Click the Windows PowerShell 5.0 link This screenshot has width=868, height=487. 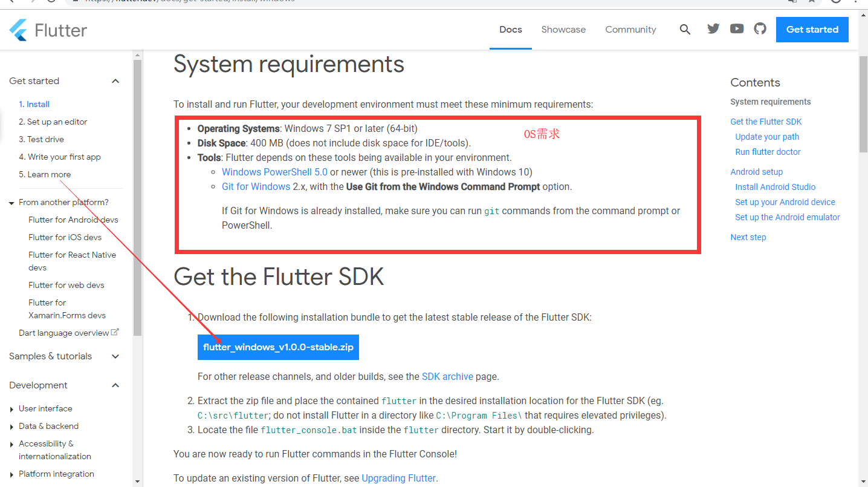pyautogui.click(x=274, y=172)
